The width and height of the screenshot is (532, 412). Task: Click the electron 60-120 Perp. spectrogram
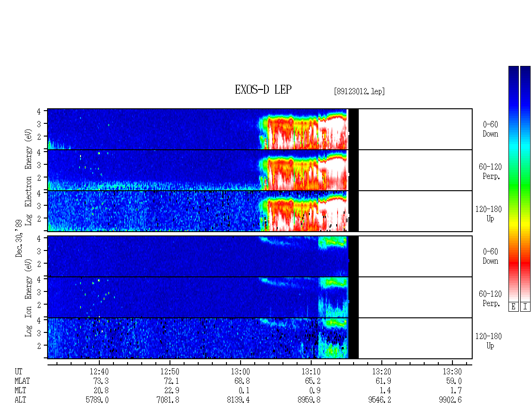(x=260, y=170)
